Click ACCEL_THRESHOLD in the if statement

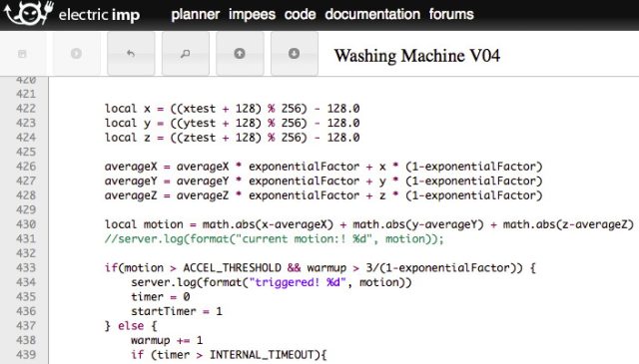232,268
